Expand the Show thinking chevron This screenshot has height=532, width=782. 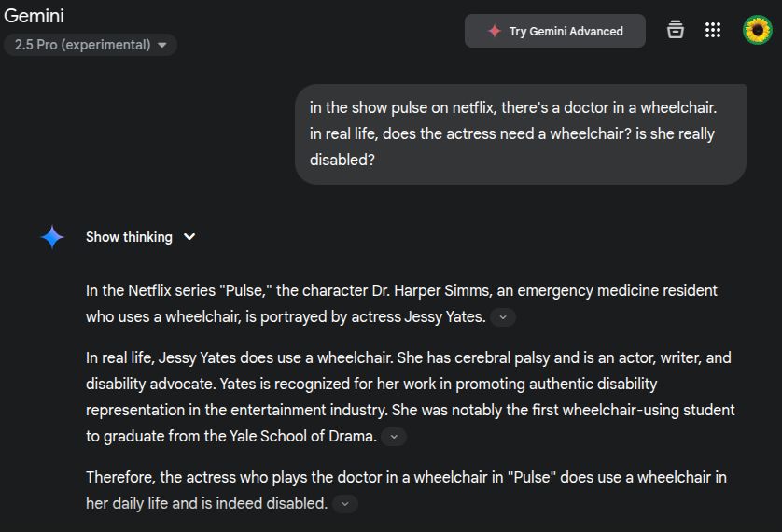click(189, 237)
